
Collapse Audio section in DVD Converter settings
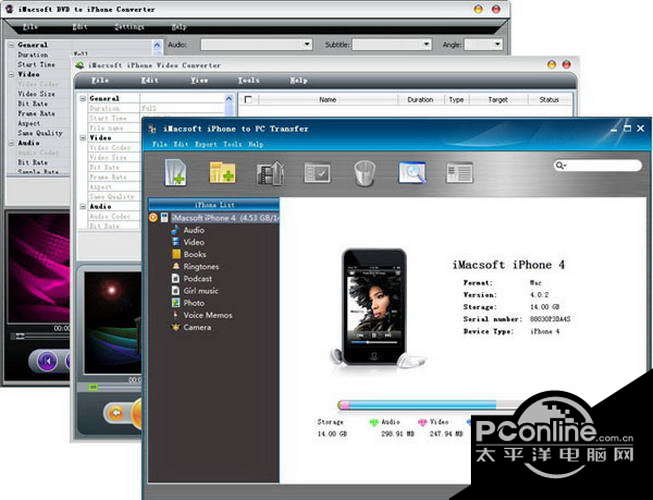(11, 143)
